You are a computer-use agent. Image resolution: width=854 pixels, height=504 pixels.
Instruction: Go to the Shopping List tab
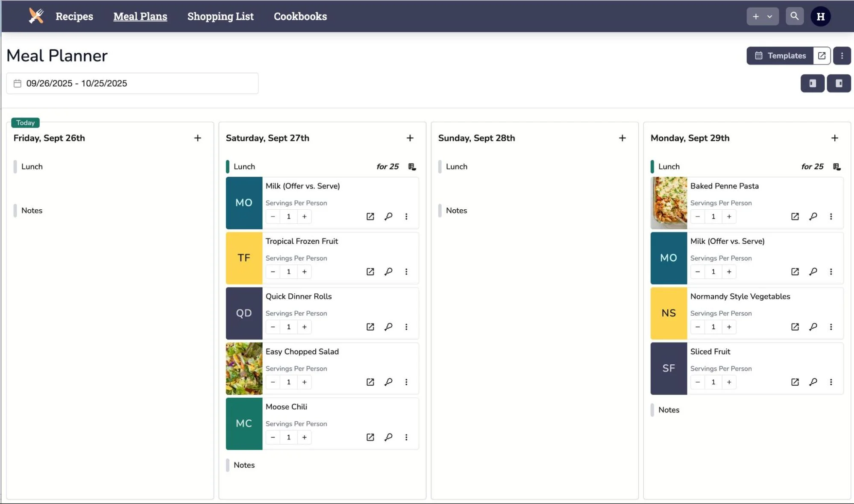pyautogui.click(x=220, y=16)
